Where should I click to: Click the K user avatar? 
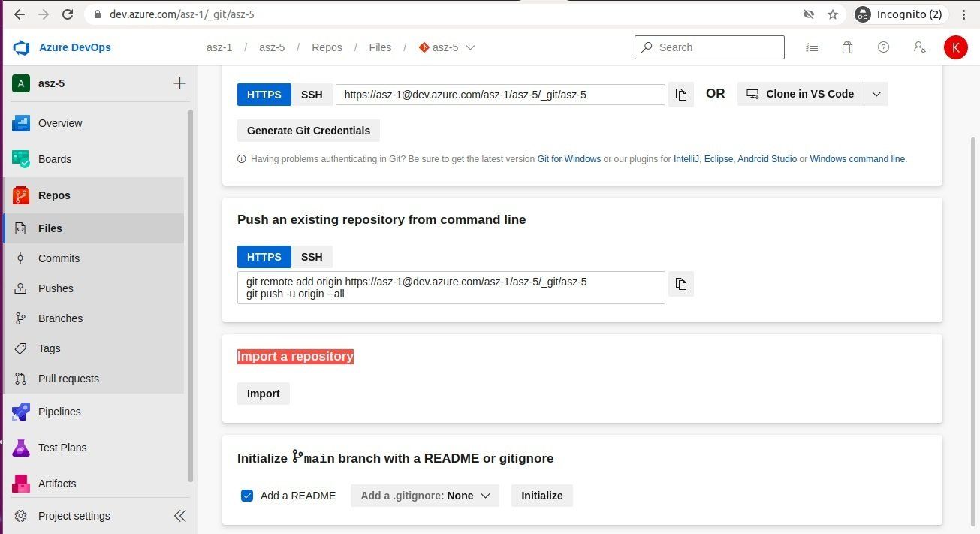click(955, 47)
